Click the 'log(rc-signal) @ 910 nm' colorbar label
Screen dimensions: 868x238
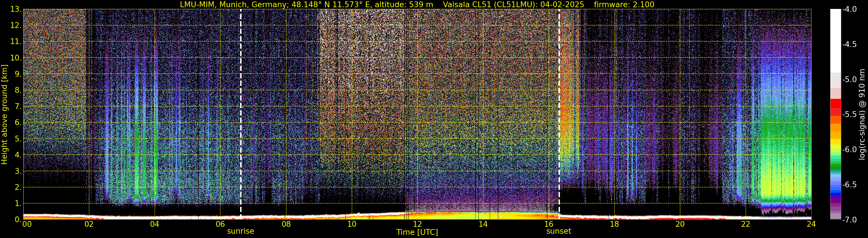(862, 114)
